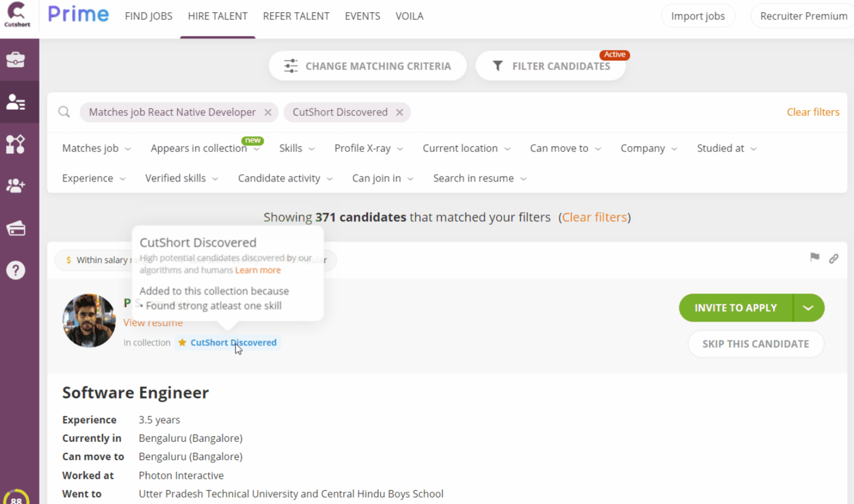This screenshot has height=504, width=854.
Task: Click SKIP THIS CANDIDATE
Action: (x=755, y=344)
